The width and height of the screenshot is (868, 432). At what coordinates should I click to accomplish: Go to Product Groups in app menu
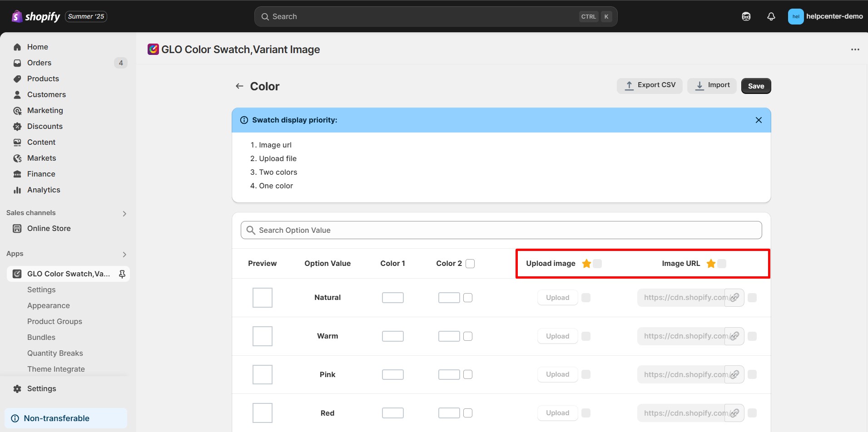(x=55, y=321)
